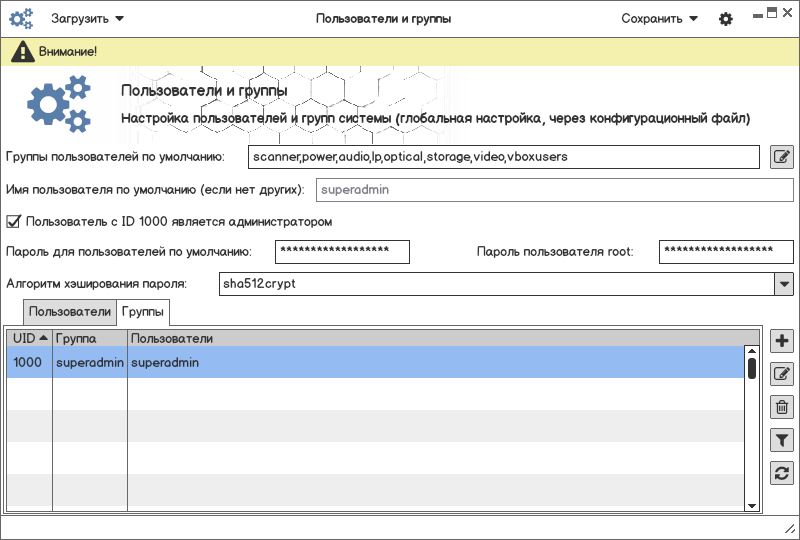Open the Сохранить dropdown menu
The width and height of the screenshot is (800, 540).
point(660,19)
